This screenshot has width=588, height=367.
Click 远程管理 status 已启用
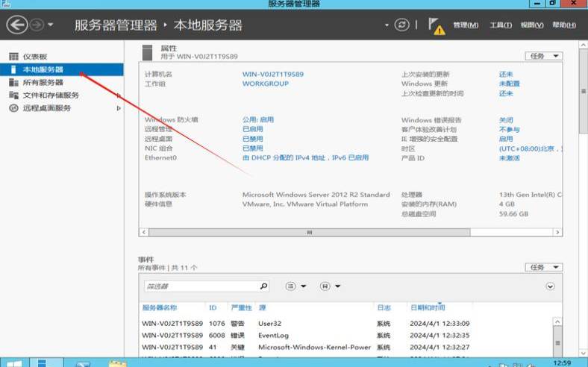pyautogui.click(x=253, y=129)
